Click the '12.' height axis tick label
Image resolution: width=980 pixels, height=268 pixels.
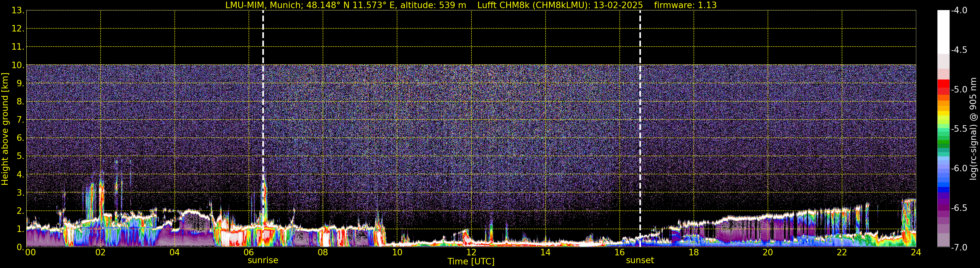pos(18,29)
